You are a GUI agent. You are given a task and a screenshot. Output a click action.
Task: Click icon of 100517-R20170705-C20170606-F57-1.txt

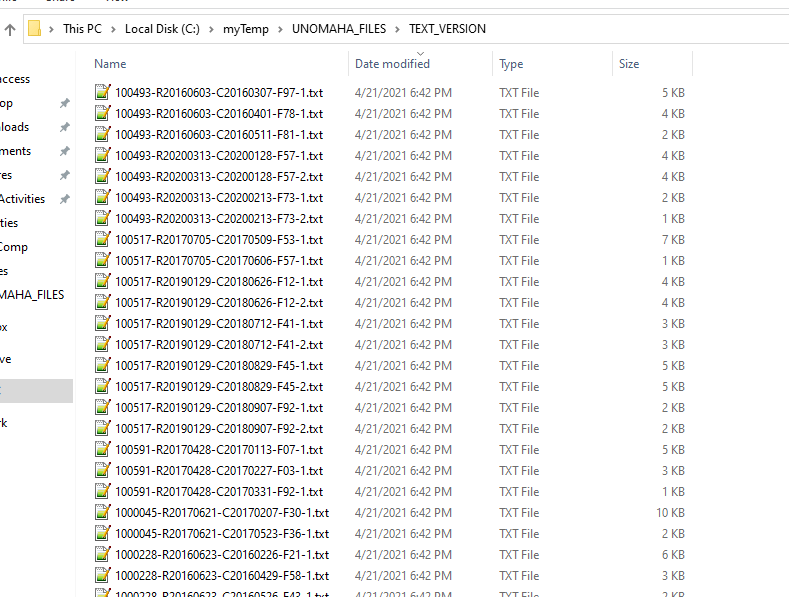[x=103, y=260]
